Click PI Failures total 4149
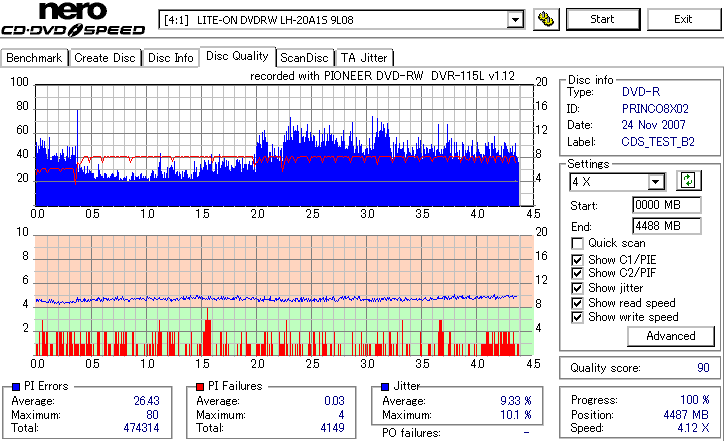 point(332,428)
